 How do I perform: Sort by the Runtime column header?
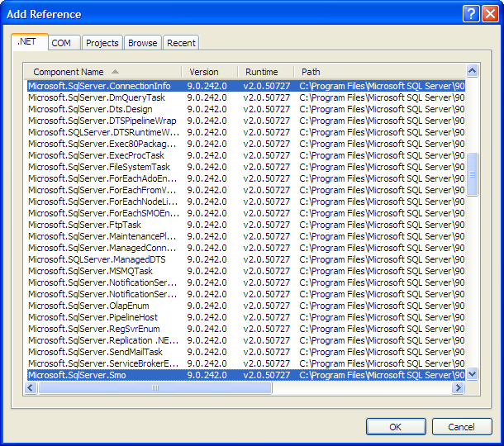tap(265, 72)
